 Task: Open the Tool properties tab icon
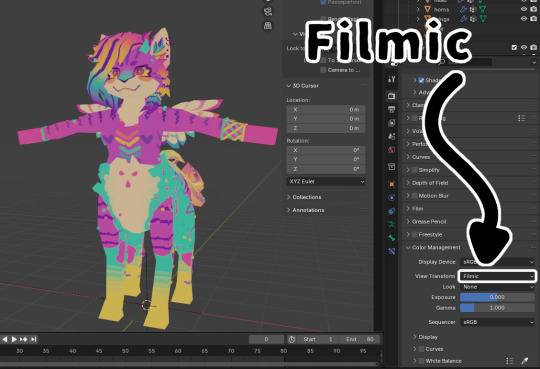392,79
